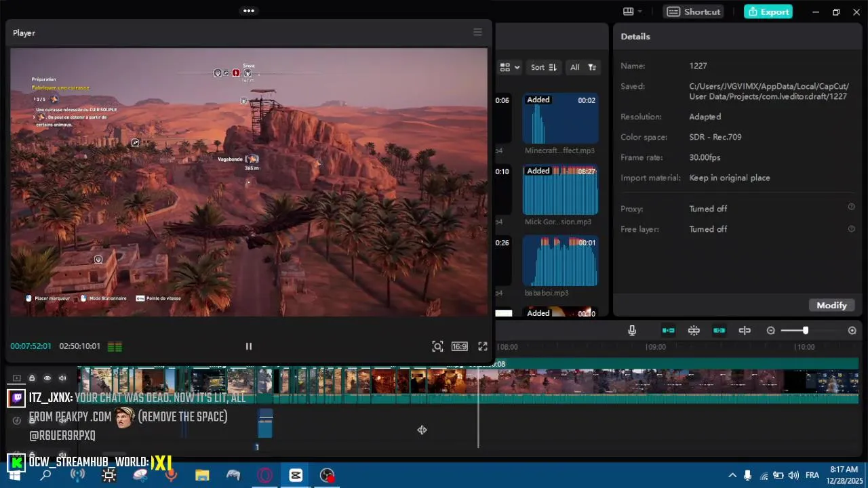Image resolution: width=868 pixels, height=488 pixels.
Task: Open network settings in system tray
Action: pyautogui.click(x=764, y=475)
